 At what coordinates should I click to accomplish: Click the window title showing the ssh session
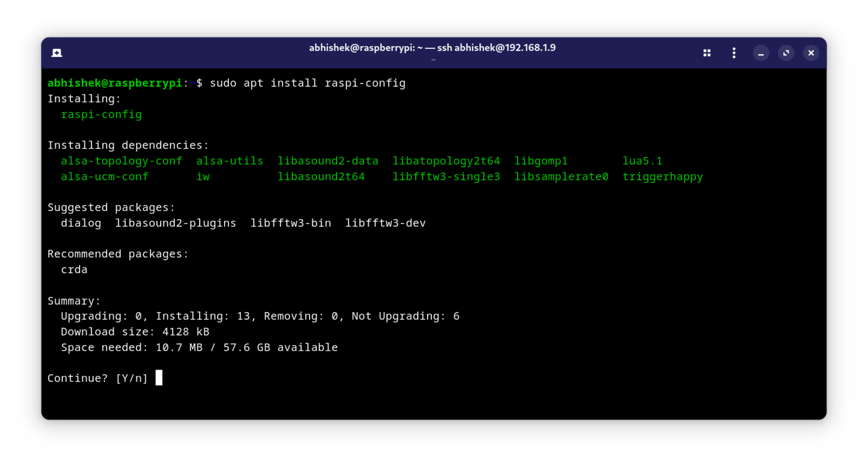(x=432, y=48)
